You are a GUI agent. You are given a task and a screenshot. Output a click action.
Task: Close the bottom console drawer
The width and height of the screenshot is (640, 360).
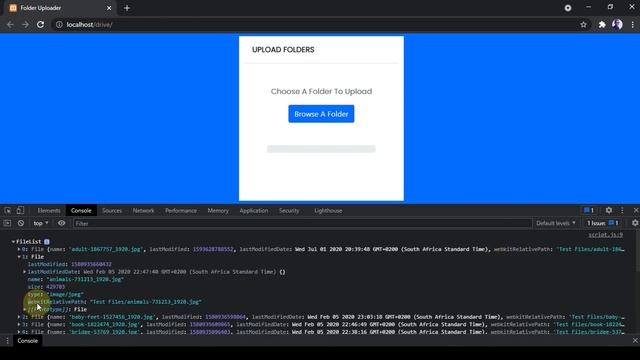point(635,340)
